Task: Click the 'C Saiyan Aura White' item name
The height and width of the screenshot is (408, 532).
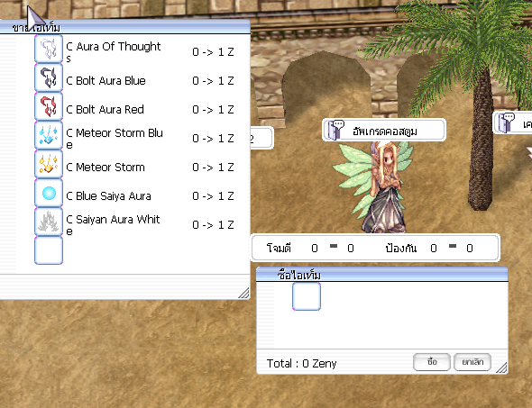Action: 113,224
